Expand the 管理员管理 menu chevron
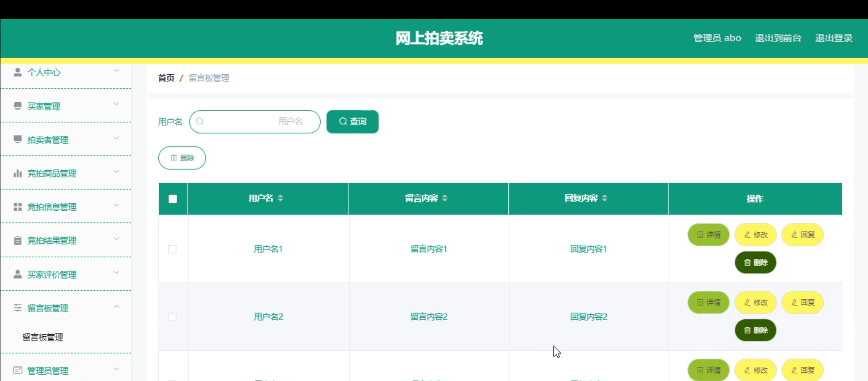868x381 pixels. 116,369
